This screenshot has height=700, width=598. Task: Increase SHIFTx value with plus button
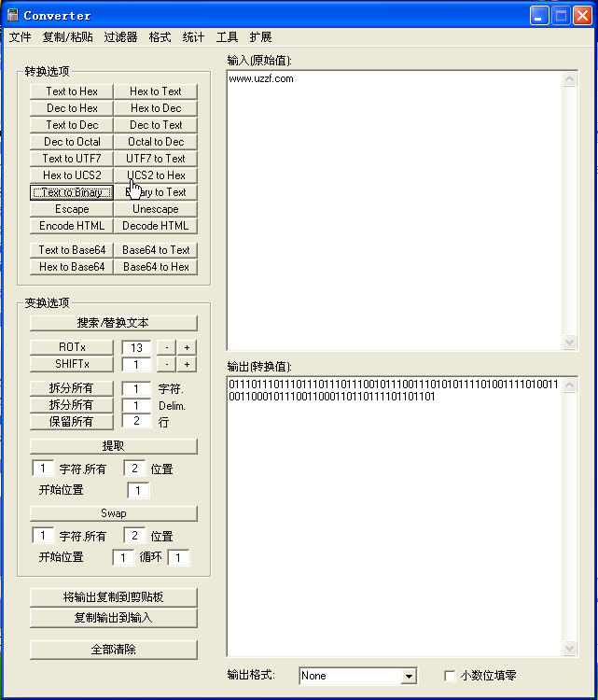pyautogui.click(x=187, y=365)
